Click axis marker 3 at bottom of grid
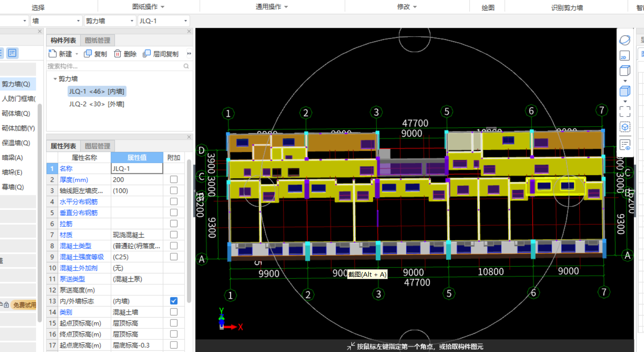This screenshot has height=352, width=644. (379, 294)
